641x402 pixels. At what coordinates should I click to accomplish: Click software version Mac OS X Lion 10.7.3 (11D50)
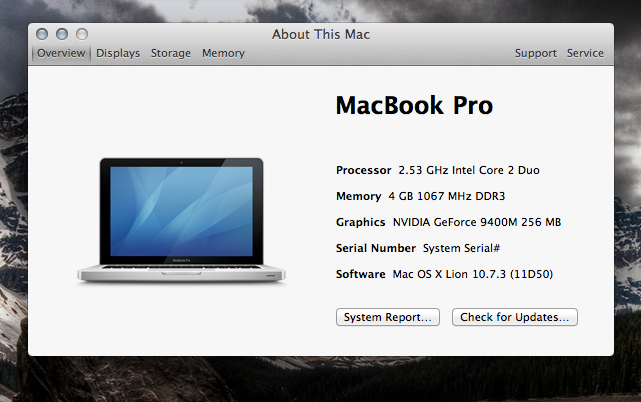473,274
